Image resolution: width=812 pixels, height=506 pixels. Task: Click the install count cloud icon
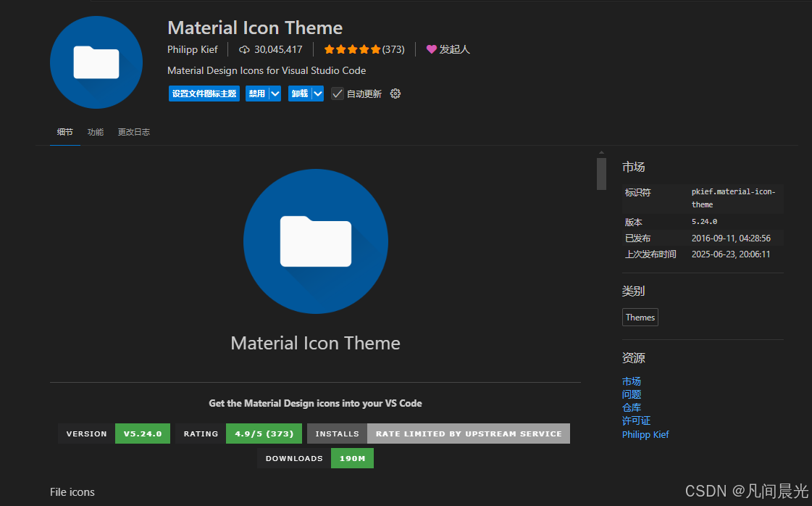244,50
